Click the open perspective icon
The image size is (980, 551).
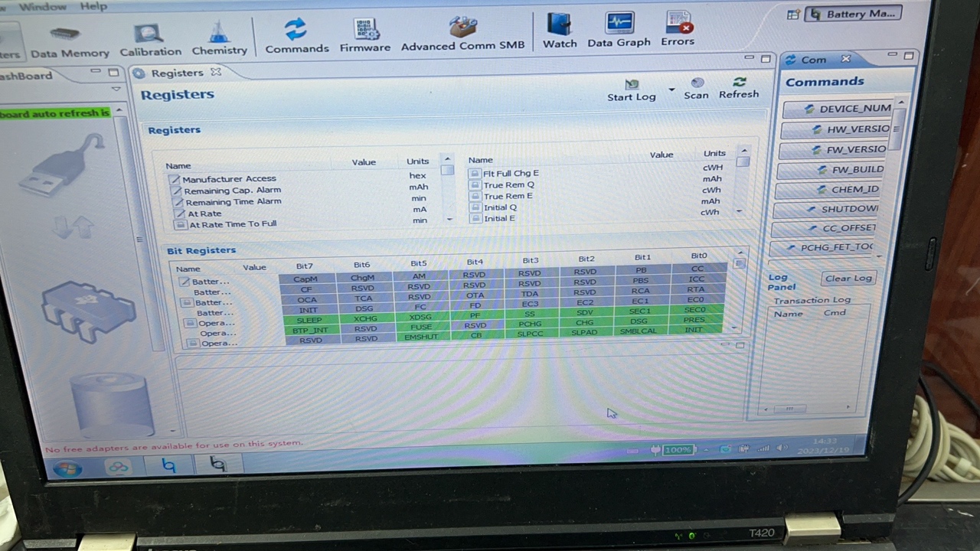click(x=793, y=15)
